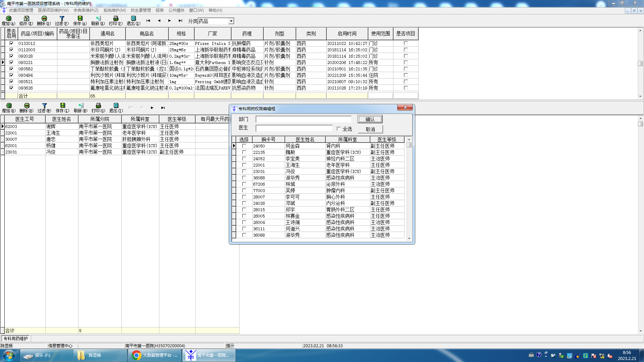Click the 确认 button in dialog
Screen dimensions: 644x362
pyautogui.click(x=370, y=119)
